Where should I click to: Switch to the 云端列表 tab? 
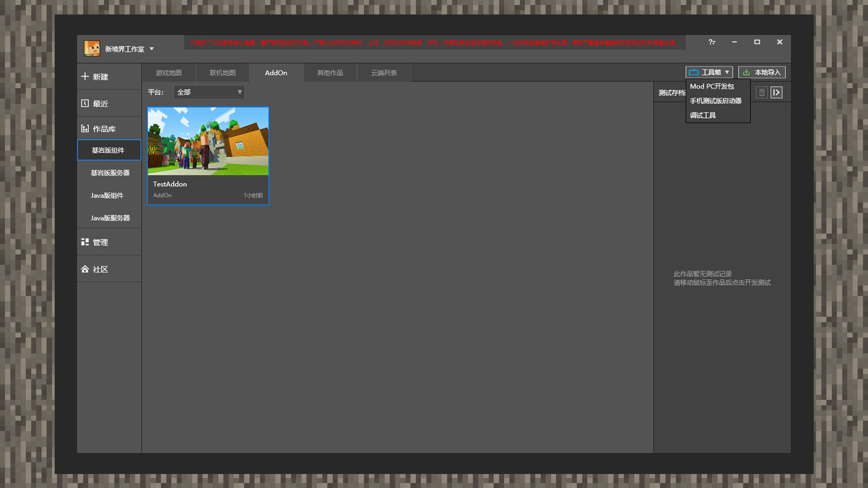pyautogui.click(x=384, y=73)
